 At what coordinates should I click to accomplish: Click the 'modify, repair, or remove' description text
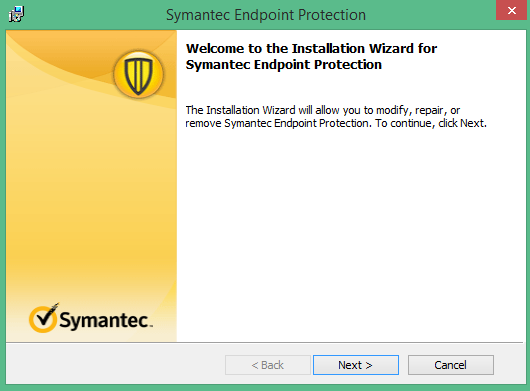pos(336,117)
